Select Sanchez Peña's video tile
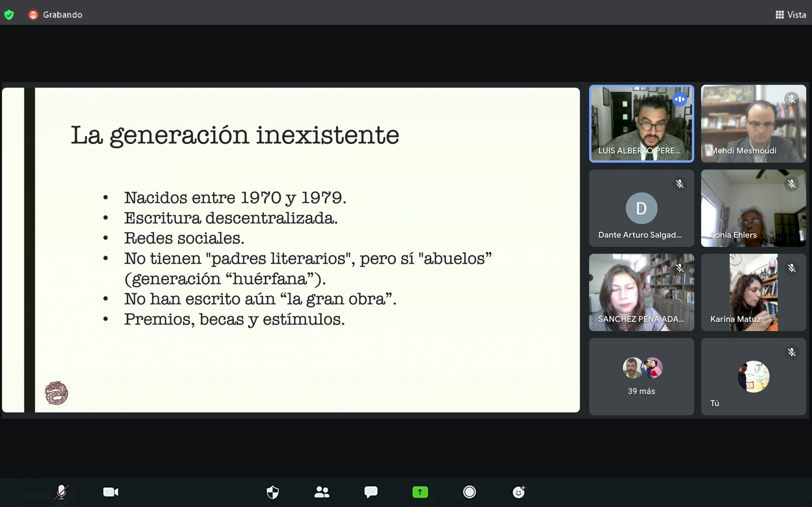 click(x=641, y=292)
